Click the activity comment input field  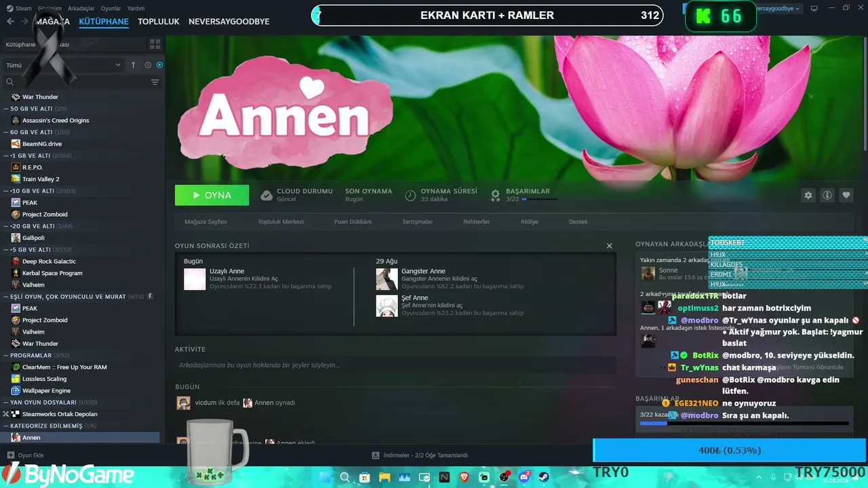pyautogui.click(x=395, y=365)
